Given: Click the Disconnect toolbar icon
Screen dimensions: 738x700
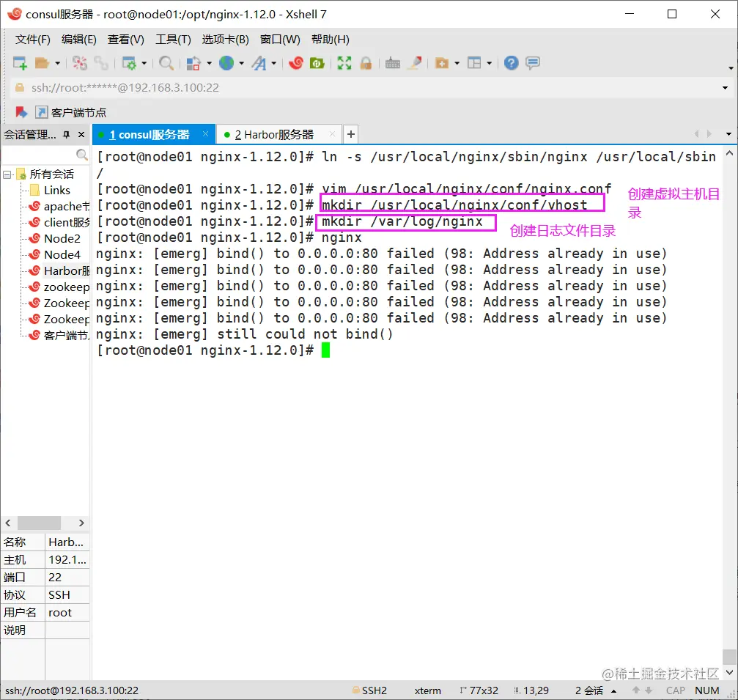Looking at the screenshot, I should click(x=80, y=63).
